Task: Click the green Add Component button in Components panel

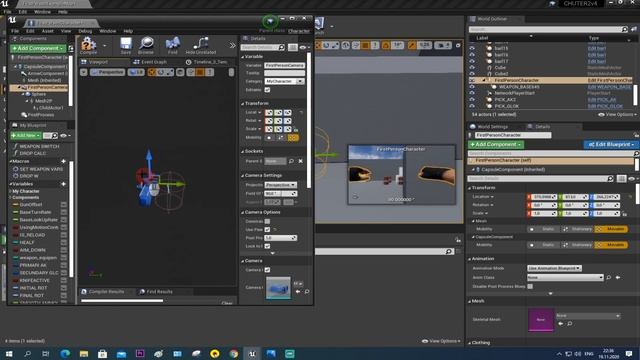Action: (38, 48)
